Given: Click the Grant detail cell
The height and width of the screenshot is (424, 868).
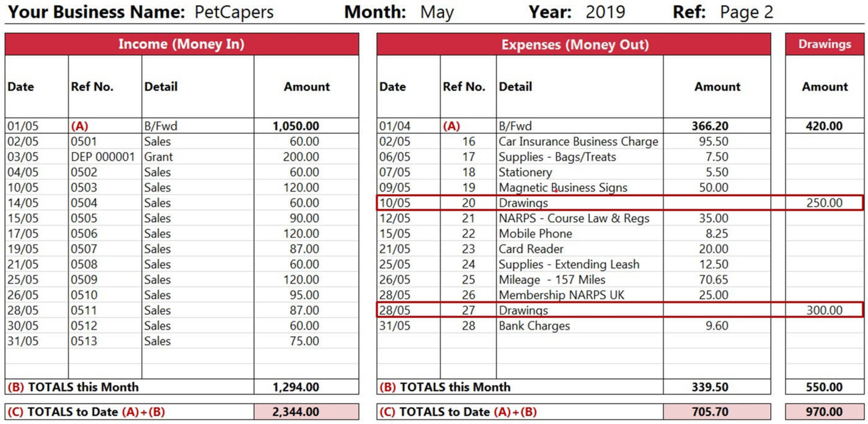Looking at the screenshot, I should [159, 157].
